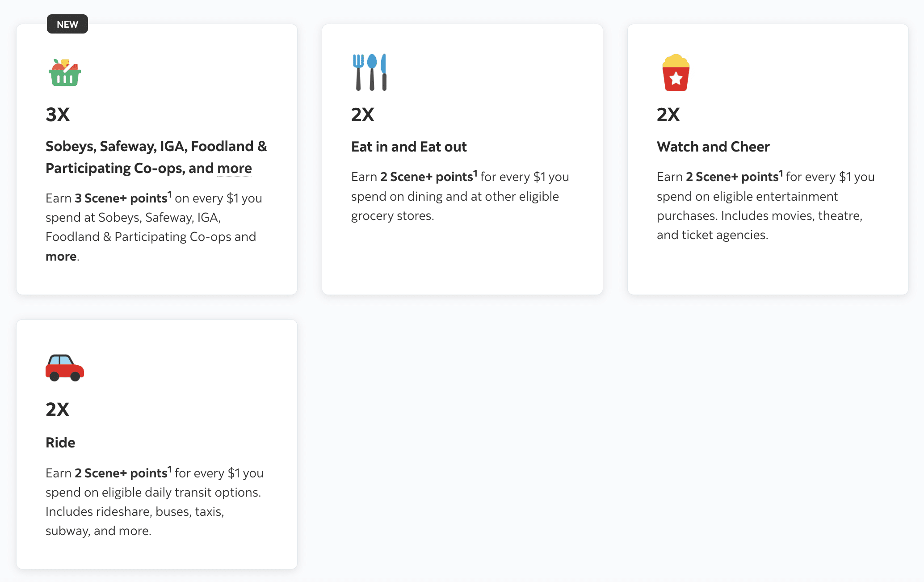Click "2 Scene+ points" in the dining card
This screenshot has width=924, height=582.
427,177
